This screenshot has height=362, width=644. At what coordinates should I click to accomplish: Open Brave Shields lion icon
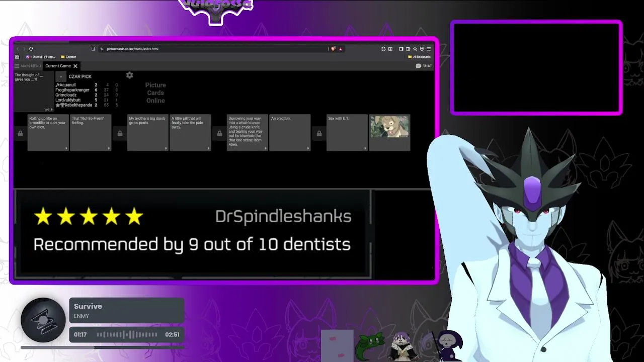[x=333, y=49]
